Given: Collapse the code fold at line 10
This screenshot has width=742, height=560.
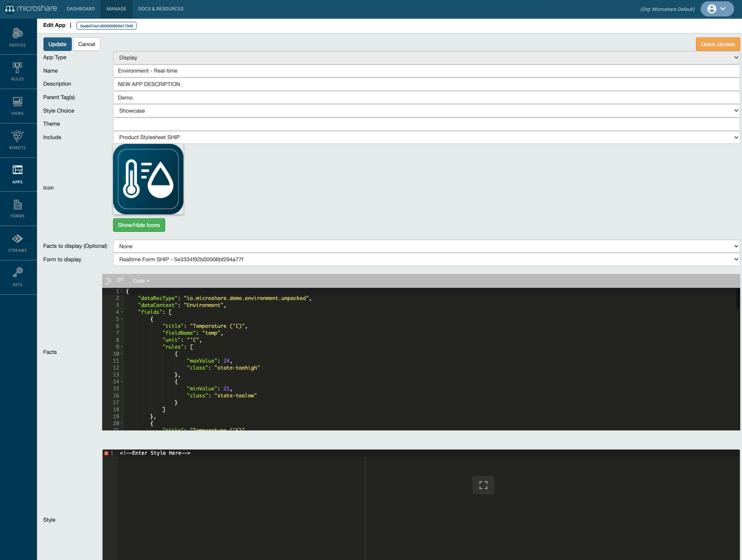Looking at the screenshot, I should [x=122, y=354].
